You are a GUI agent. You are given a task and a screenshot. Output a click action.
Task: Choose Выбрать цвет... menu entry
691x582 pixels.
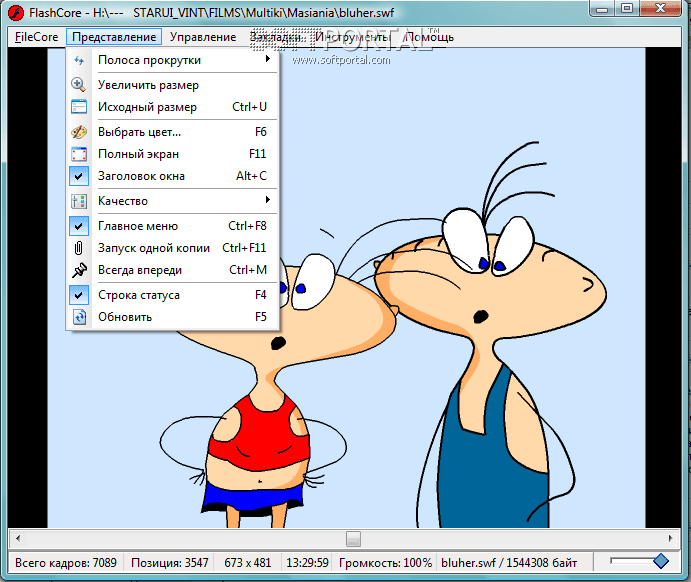click(173, 132)
